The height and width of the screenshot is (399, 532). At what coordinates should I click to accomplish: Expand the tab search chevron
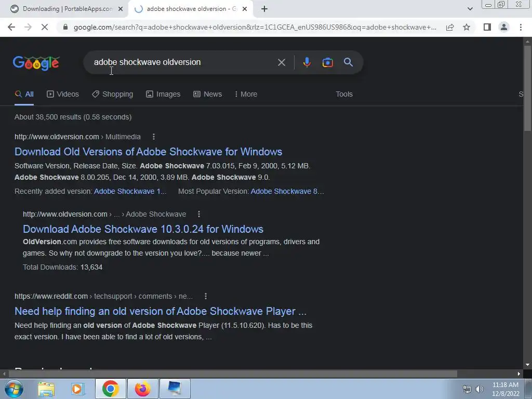470,9
